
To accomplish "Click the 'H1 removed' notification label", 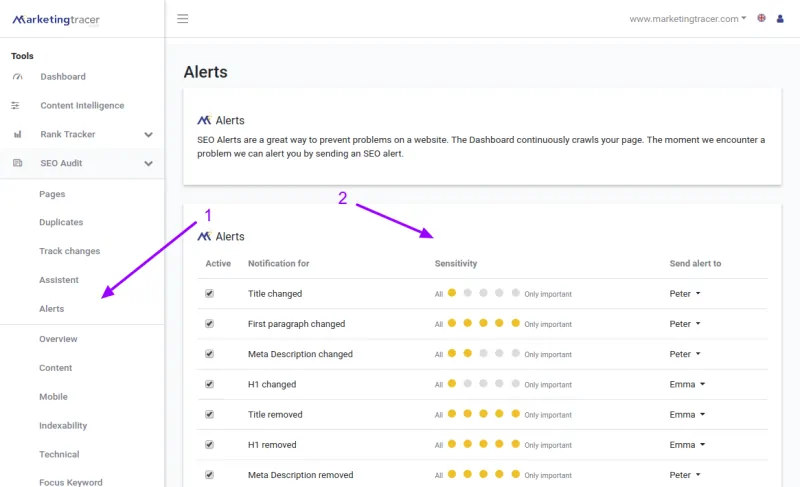I will point(272,445).
